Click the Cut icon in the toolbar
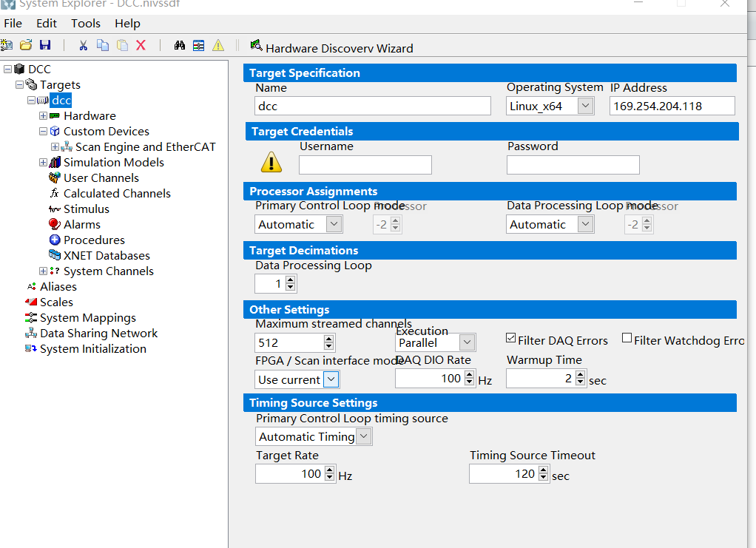This screenshot has height=548, width=756. [x=83, y=45]
